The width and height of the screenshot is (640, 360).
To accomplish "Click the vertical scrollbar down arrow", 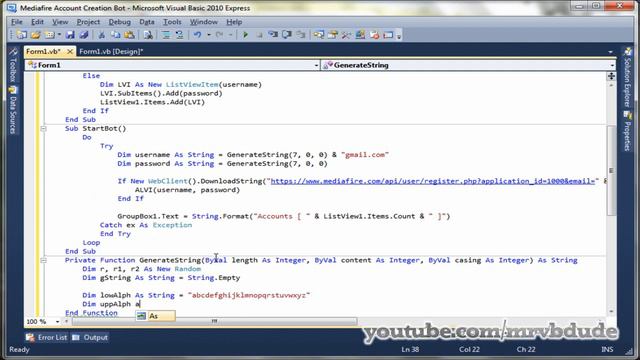I will point(611,312).
